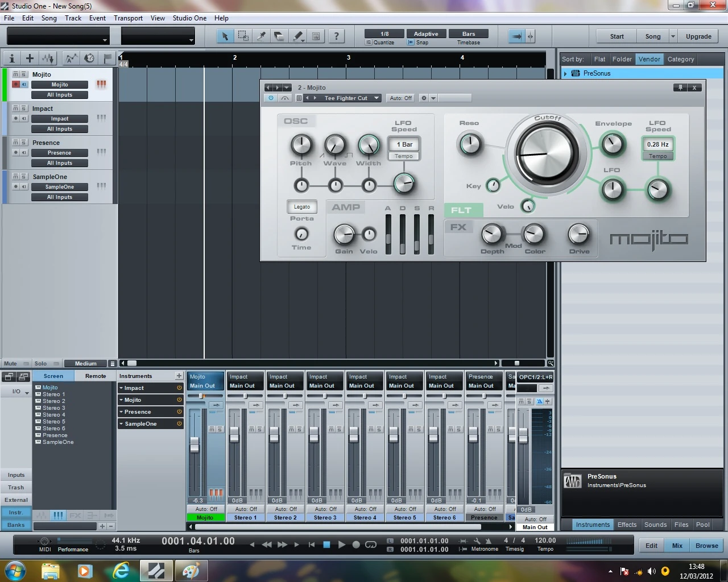Open Mojito instrument editor keyboard icon
The image size is (728, 582).
point(101,84)
